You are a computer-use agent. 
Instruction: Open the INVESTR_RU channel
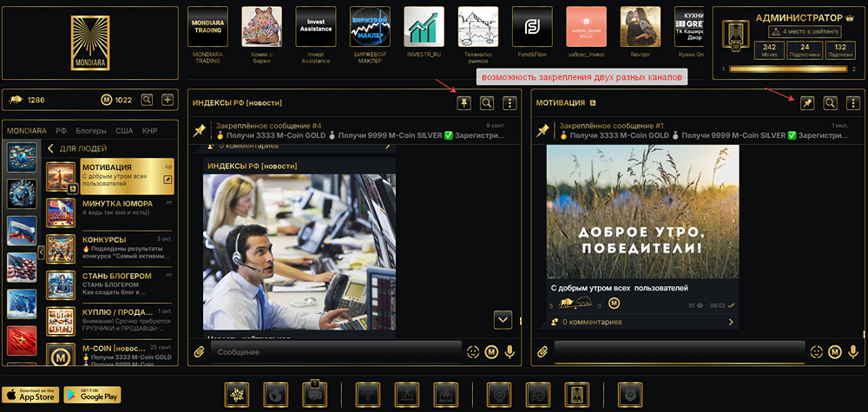424,27
